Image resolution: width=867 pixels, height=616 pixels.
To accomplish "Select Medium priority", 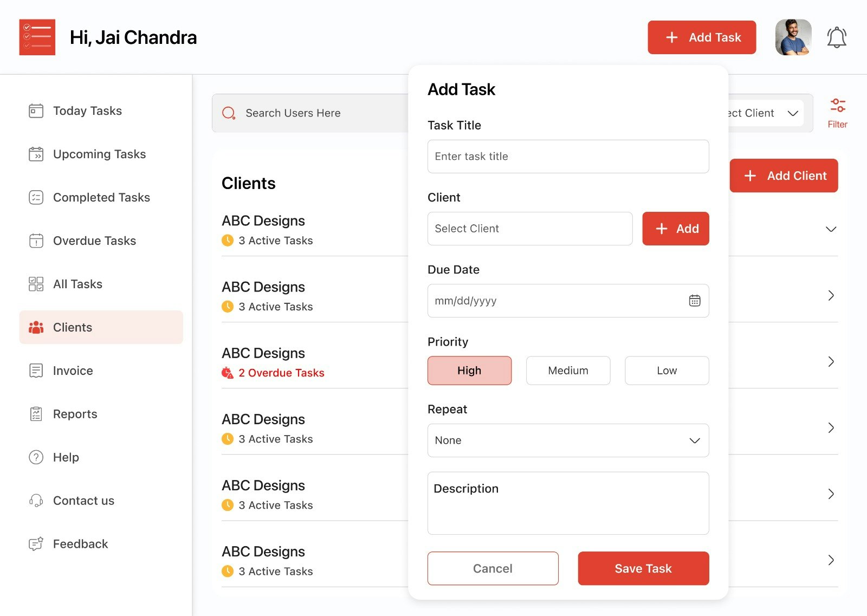I will tap(567, 371).
